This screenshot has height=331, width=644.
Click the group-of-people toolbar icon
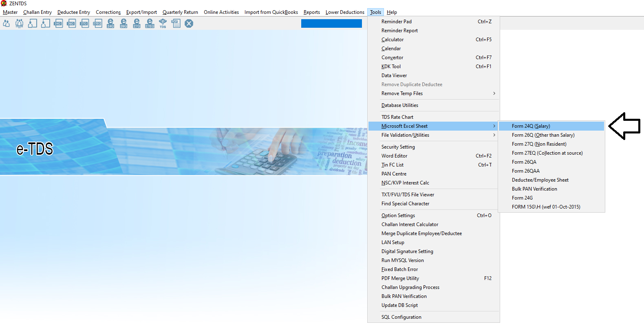[19, 23]
